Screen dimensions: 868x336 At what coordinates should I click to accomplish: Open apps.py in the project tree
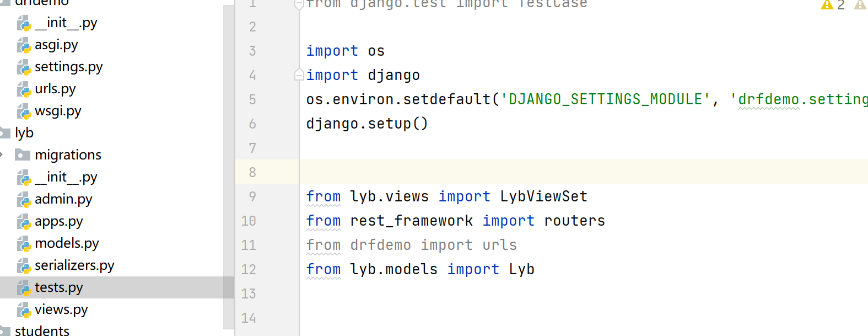click(x=58, y=221)
